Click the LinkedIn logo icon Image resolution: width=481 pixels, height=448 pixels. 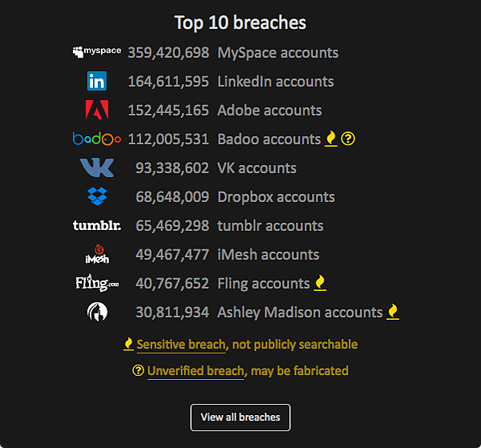point(96,81)
